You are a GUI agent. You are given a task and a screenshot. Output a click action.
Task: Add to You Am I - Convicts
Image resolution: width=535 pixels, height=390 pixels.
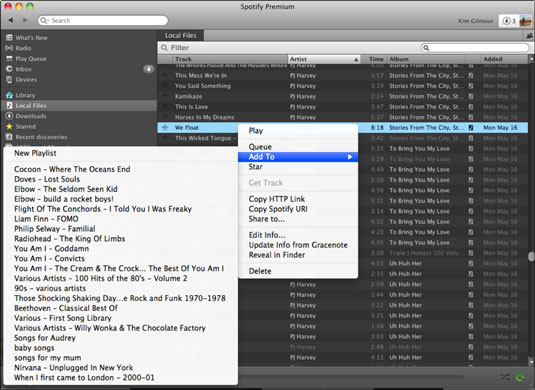tap(120, 259)
